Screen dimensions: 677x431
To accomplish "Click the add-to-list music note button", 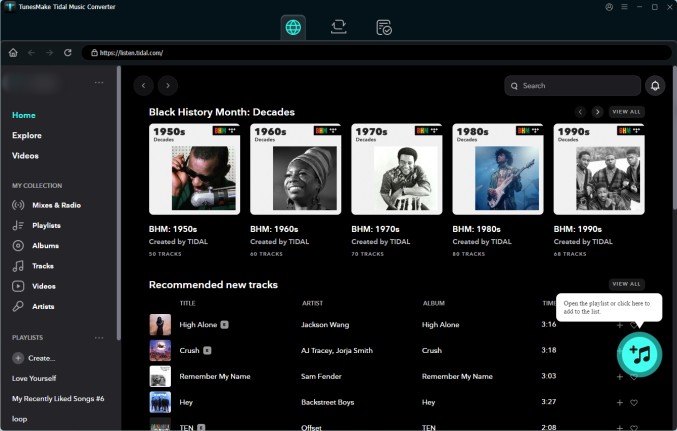I will 639,355.
